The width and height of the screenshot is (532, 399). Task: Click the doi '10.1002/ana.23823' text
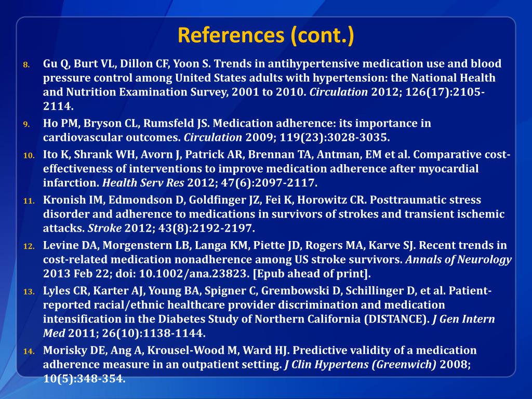[194, 274]
